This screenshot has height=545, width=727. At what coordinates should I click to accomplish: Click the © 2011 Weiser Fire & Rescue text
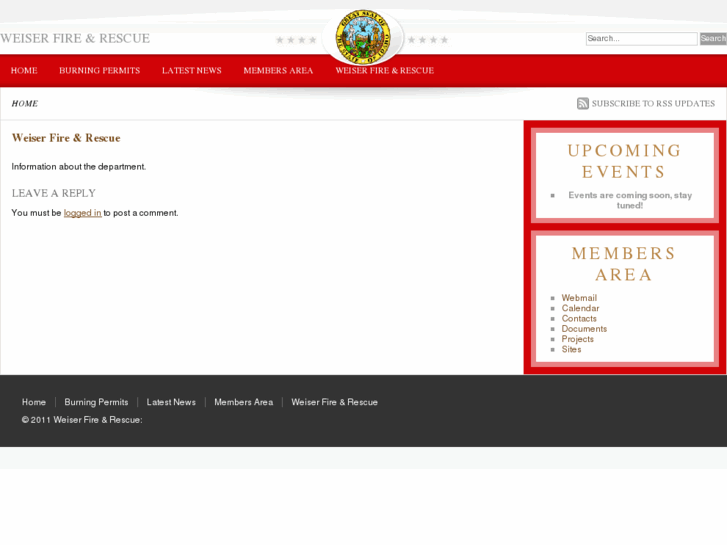click(x=82, y=420)
